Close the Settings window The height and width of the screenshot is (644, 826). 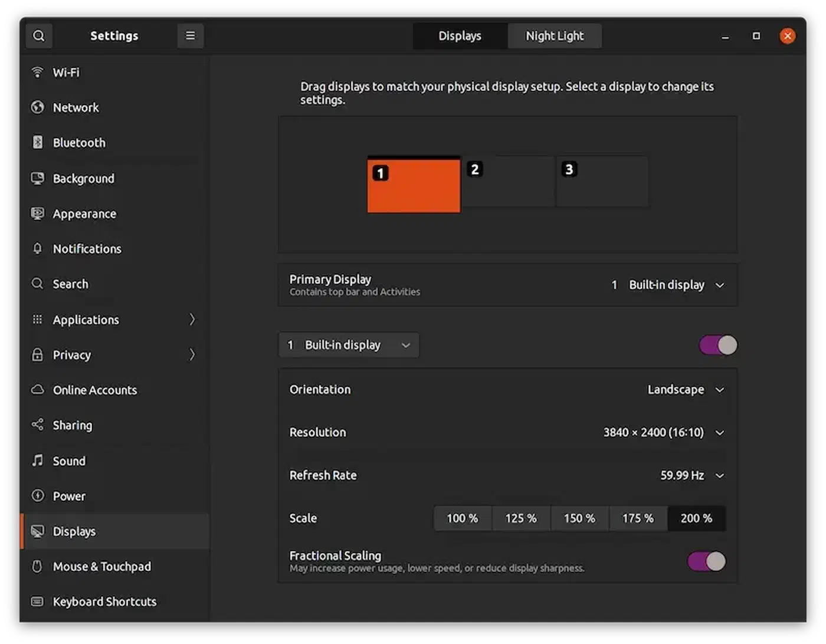(x=787, y=36)
